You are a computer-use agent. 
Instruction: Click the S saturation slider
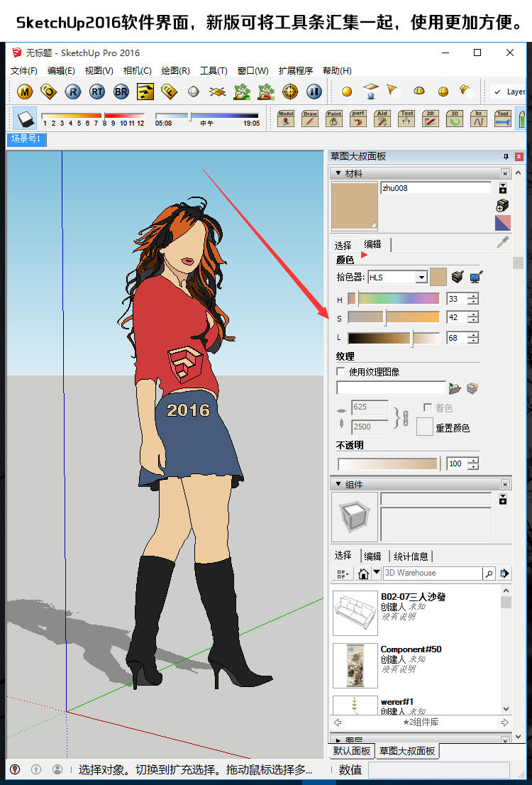click(394, 317)
